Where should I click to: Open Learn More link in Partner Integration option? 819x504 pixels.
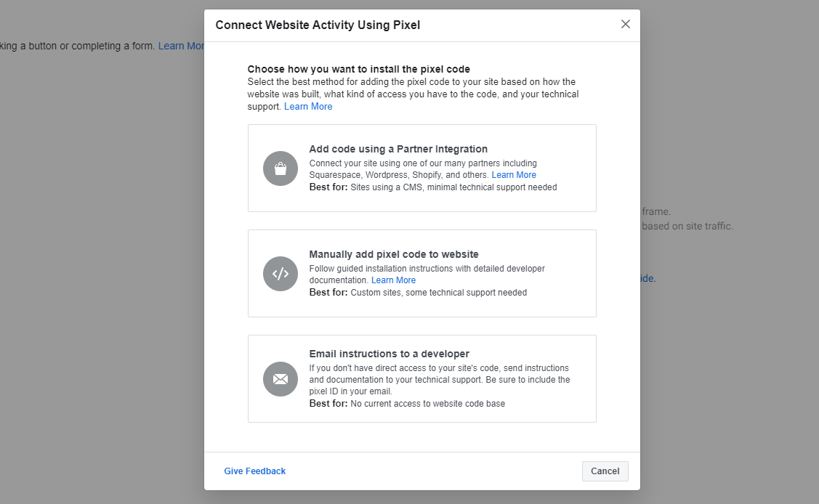click(x=514, y=175)
